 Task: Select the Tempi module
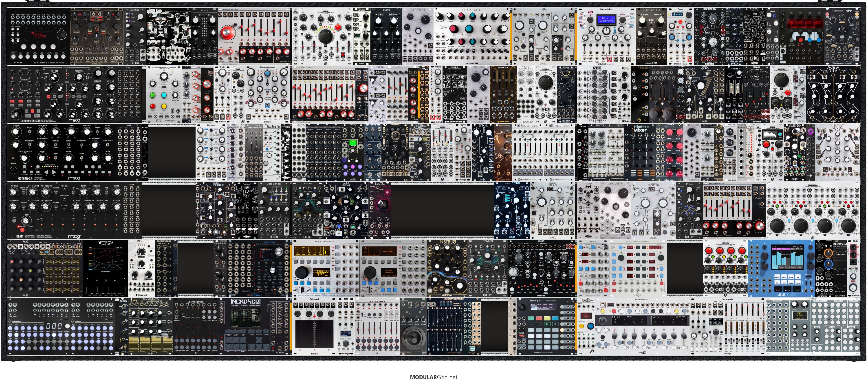352,152
